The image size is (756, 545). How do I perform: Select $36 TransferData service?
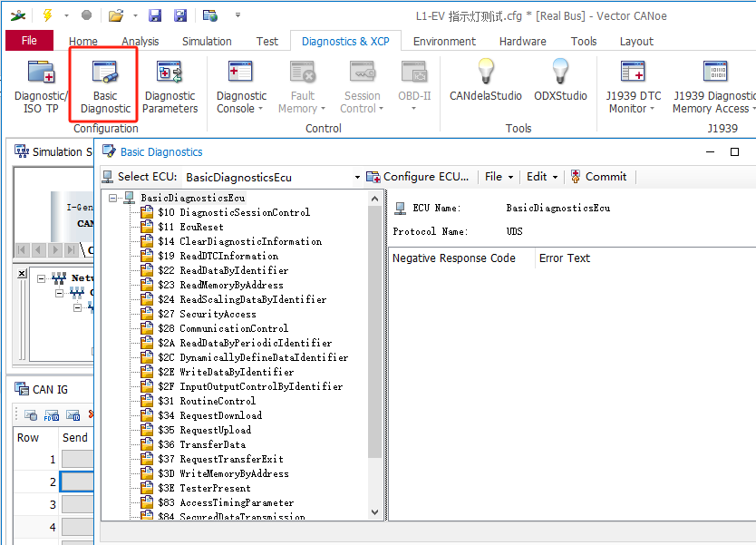click(201, 444)
